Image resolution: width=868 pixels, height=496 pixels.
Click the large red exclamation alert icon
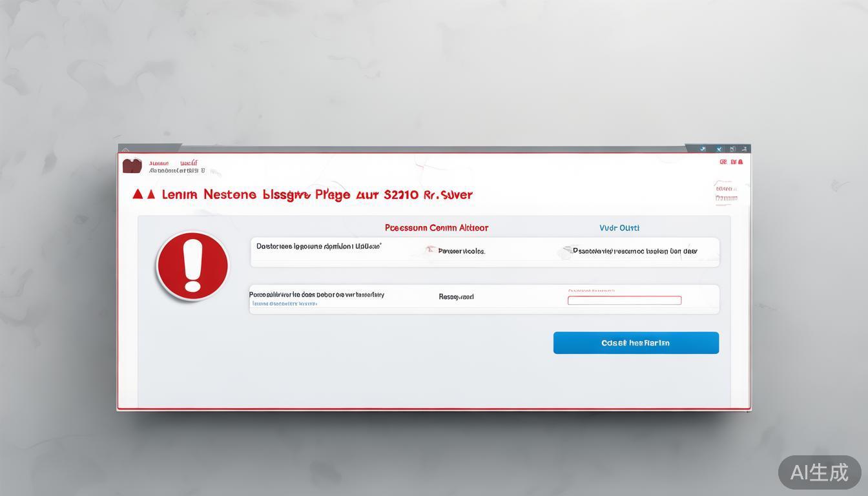click(192, 266)
